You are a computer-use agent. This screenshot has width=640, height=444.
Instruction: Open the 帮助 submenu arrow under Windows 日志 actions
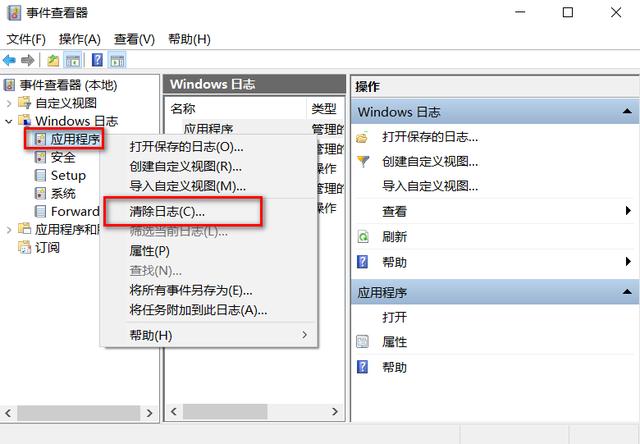[628, 262]
